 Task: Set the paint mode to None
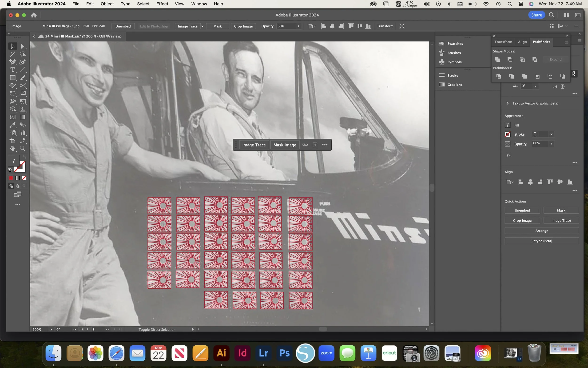24,178
